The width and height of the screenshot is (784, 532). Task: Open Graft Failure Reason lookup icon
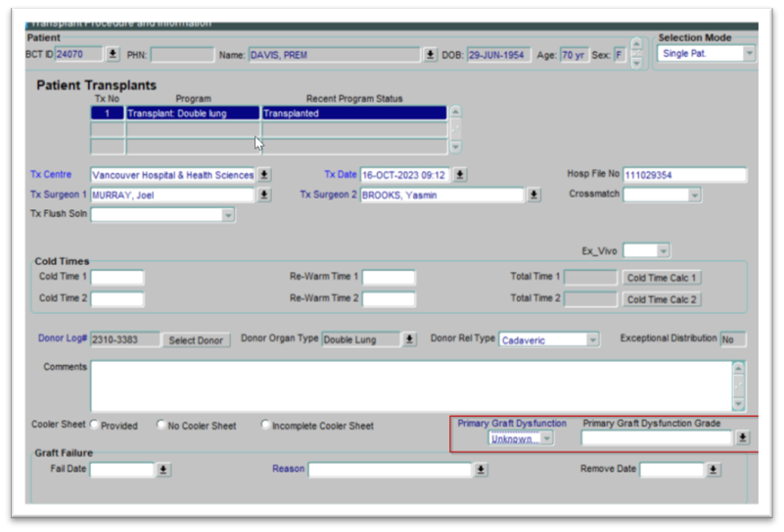coord(481,470)
